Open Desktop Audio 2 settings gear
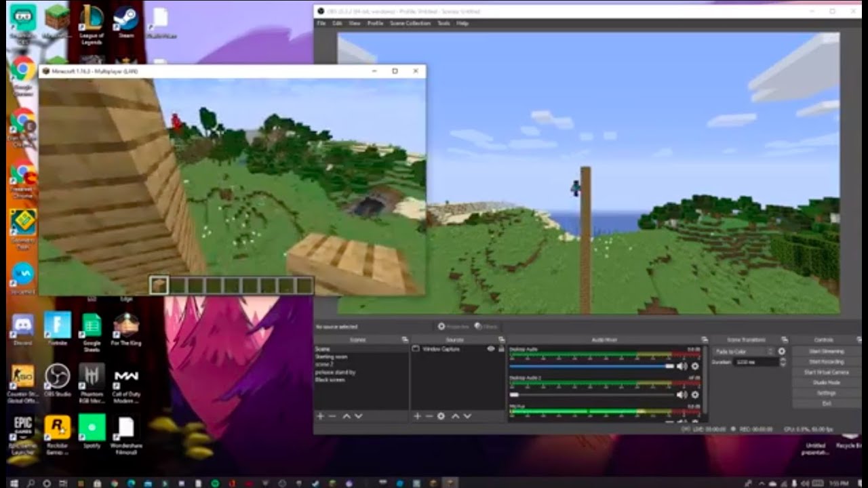This screenshot has height=488, width=868. coord(694,394)
